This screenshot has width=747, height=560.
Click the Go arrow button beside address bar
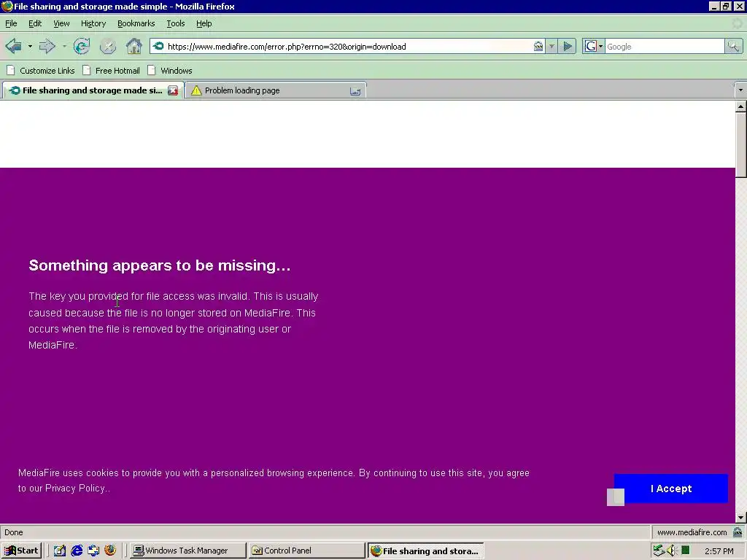click(x=567, y=46)
